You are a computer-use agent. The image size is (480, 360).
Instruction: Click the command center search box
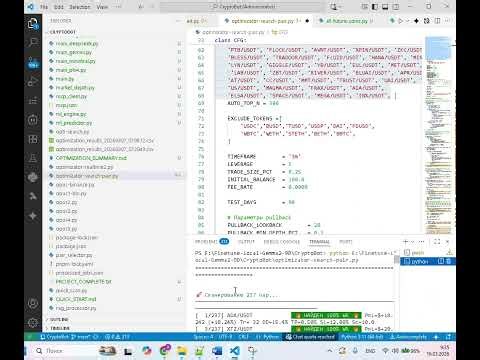click(243, 7)
